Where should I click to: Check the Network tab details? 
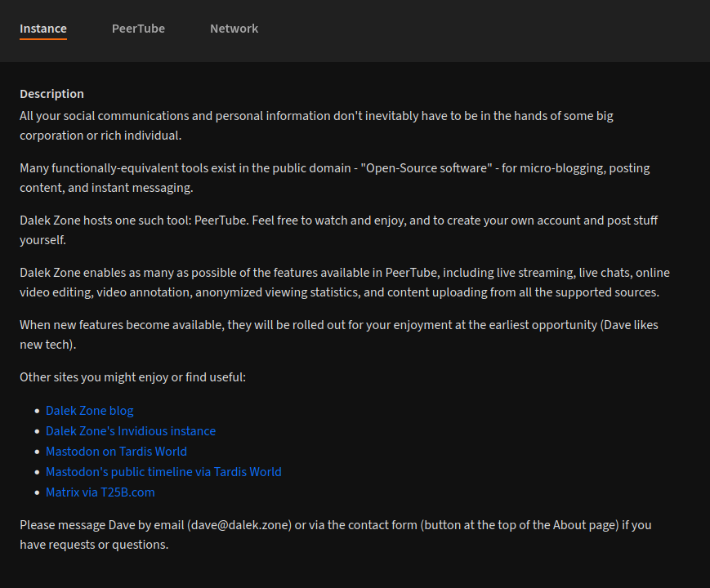[x=234, y=28]
